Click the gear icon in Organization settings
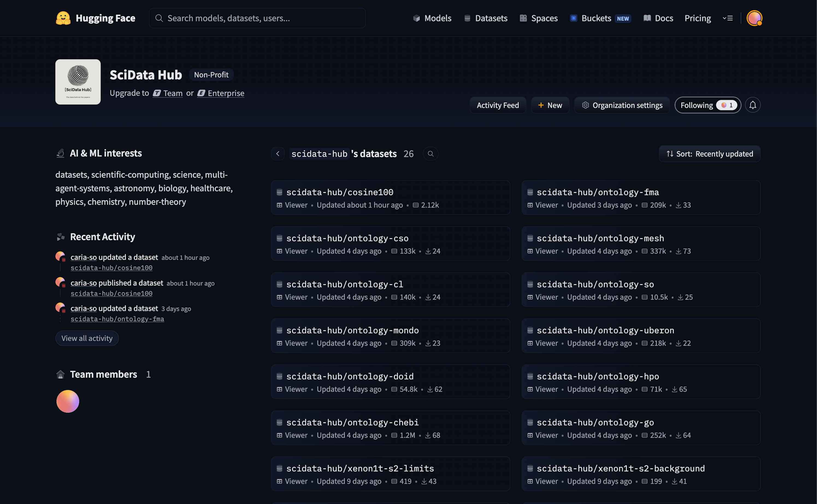 pyautogui.click(x=585, y=105)
